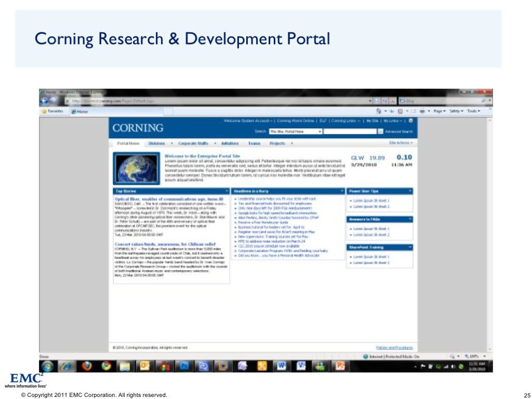The width and height of the screenshot is (532, 399).
Task: Click the search go button beside the portal search box
Action: 380,131
